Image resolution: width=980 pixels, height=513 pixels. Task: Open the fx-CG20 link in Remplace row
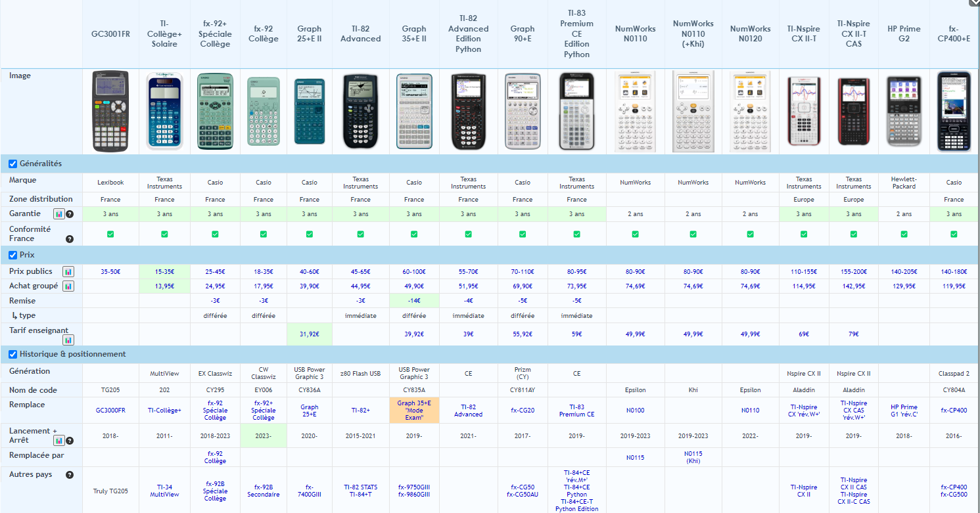(523, 410)
